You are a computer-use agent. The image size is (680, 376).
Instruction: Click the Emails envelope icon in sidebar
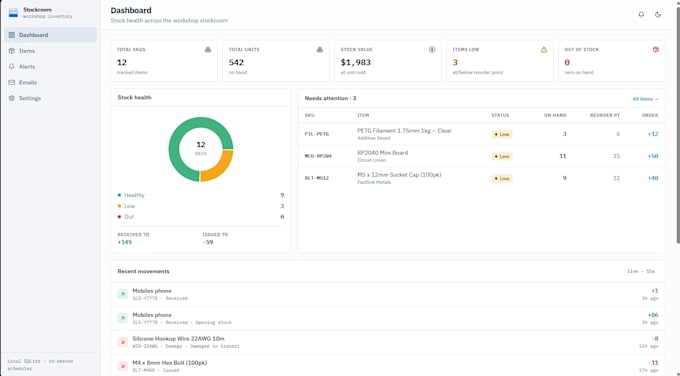pyautogui.click(x=12, y=82)
